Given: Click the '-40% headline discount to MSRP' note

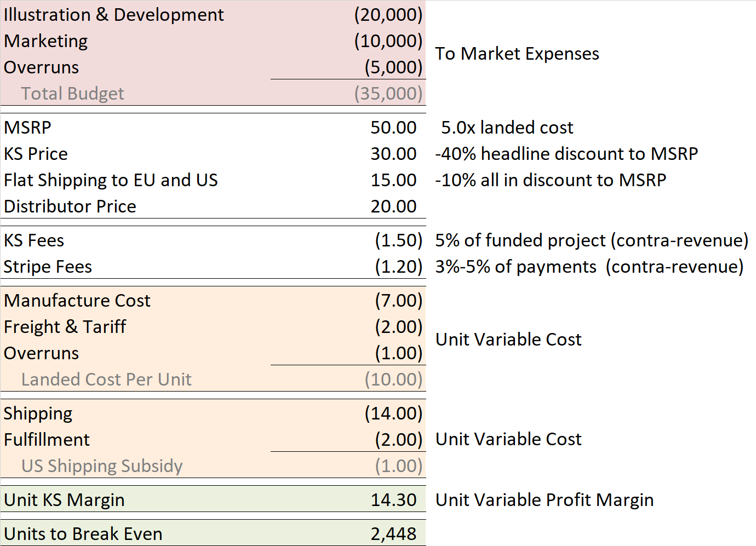Looking at the screenshot, I should click(x=566, y=154).
